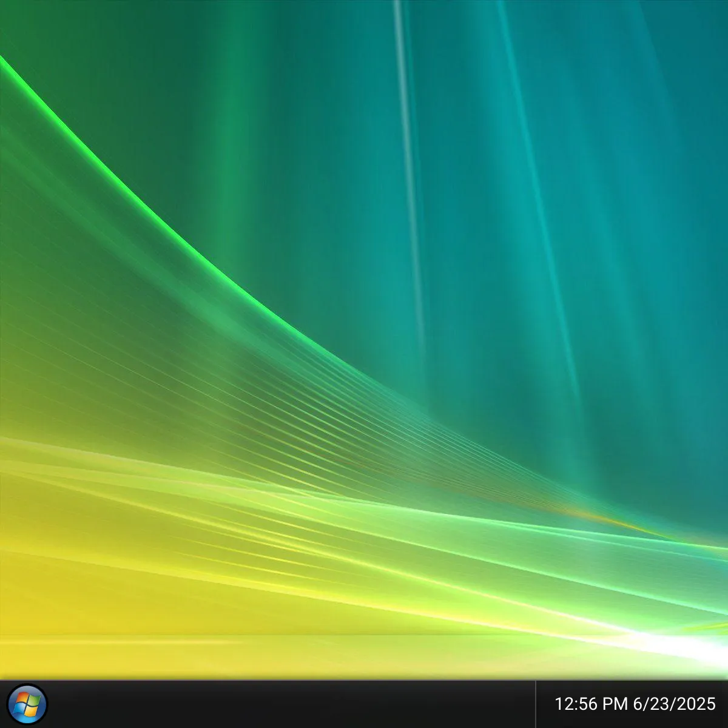Click the center of the empty desktop
728x728 pixels.
click(x=364, y=340)
